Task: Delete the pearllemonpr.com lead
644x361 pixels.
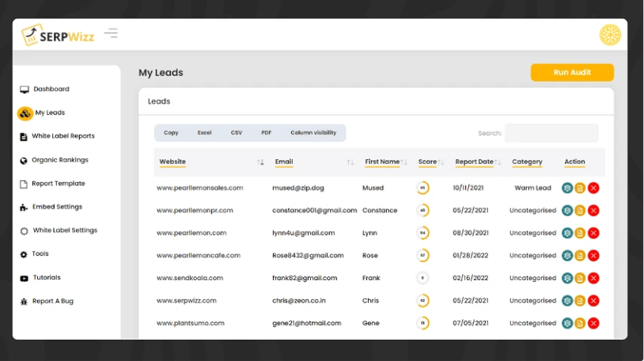Action: (593, 211)
